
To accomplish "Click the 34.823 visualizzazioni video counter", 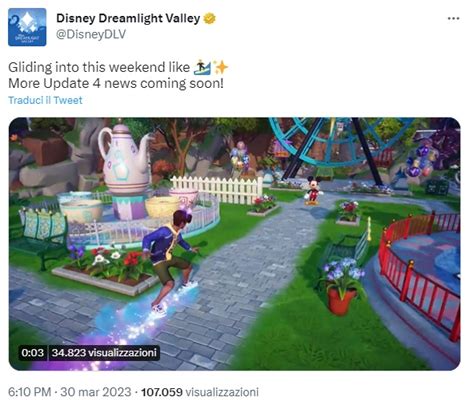I will (104, 353).
